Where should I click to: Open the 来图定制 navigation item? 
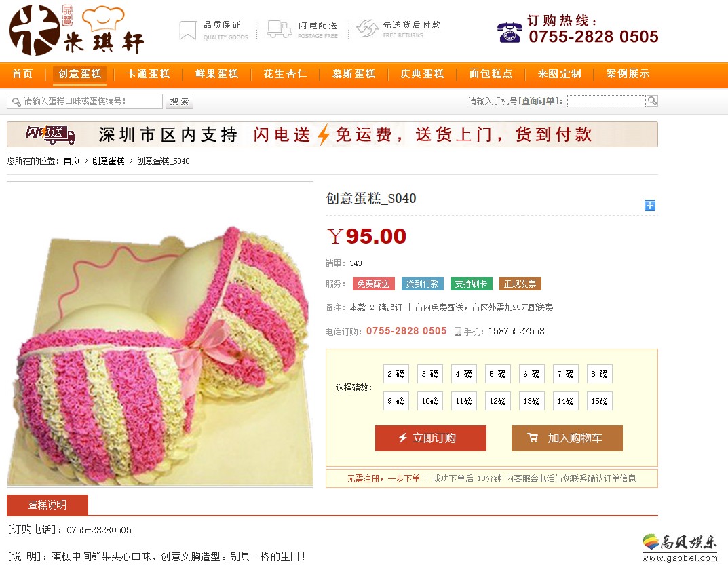click(x=560, y=74)
